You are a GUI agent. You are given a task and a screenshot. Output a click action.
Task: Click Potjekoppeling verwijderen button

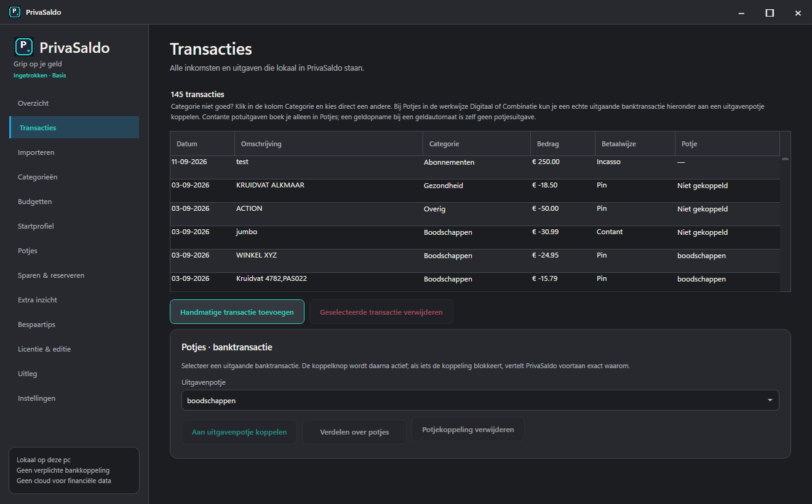point(468,429)
